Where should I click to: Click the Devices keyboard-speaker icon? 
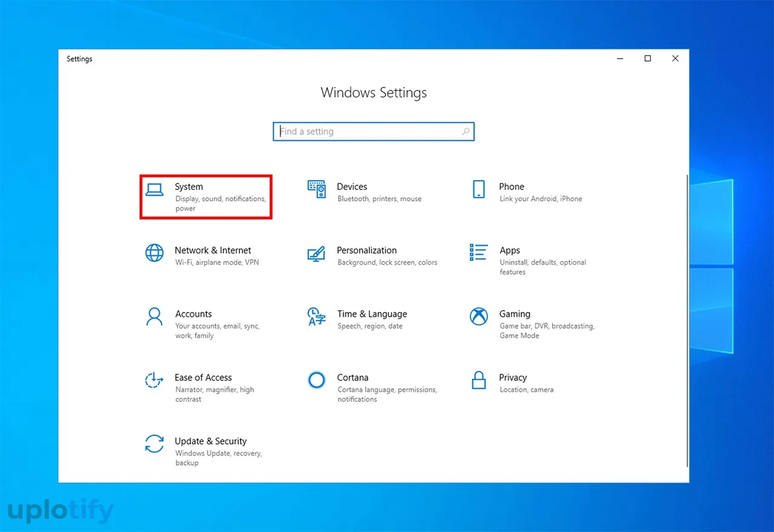316,189
